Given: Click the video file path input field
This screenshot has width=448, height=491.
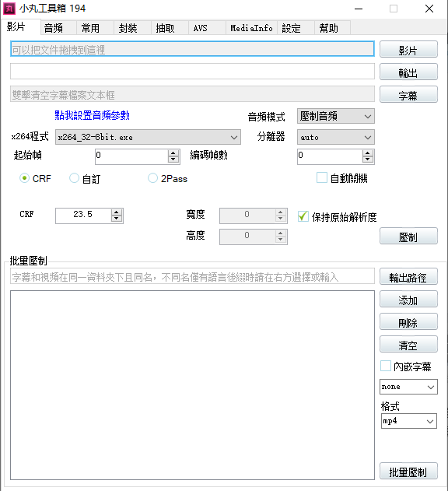Looking at the screenshot, I should 192,49.
